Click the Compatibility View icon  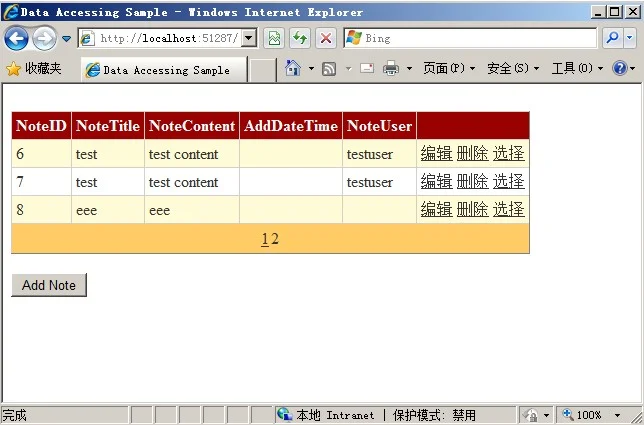click(x=273, y=38)
